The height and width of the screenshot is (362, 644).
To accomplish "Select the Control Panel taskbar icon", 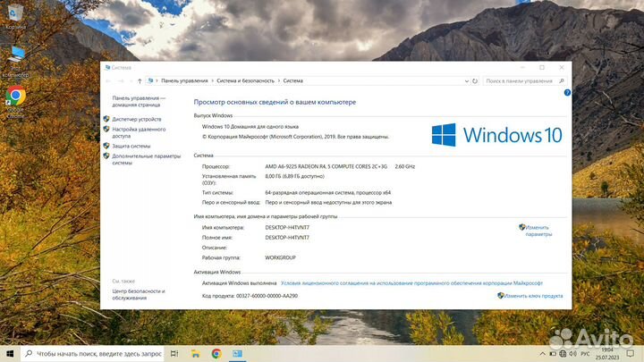I will tap(237, 353).
